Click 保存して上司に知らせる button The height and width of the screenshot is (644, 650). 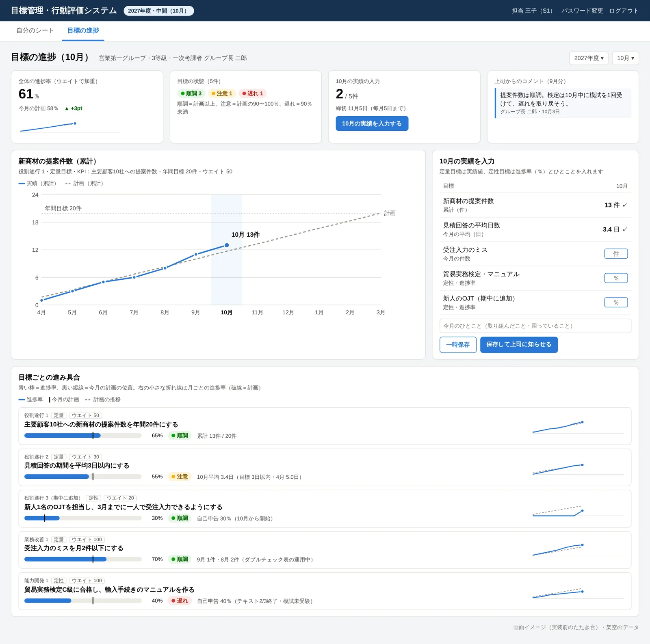pyautogui.click(x=519, y=344)
